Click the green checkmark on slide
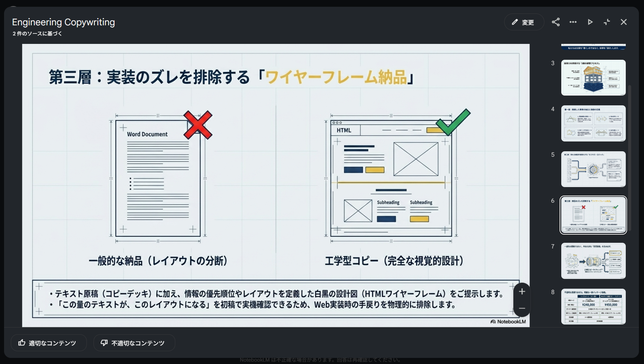 pyautogui.click(x=453, y=122)
